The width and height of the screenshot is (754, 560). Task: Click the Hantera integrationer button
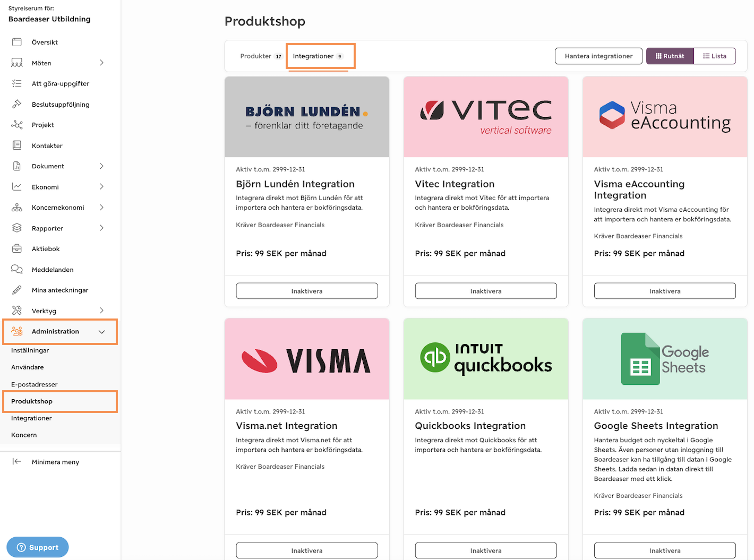[598, 56]
